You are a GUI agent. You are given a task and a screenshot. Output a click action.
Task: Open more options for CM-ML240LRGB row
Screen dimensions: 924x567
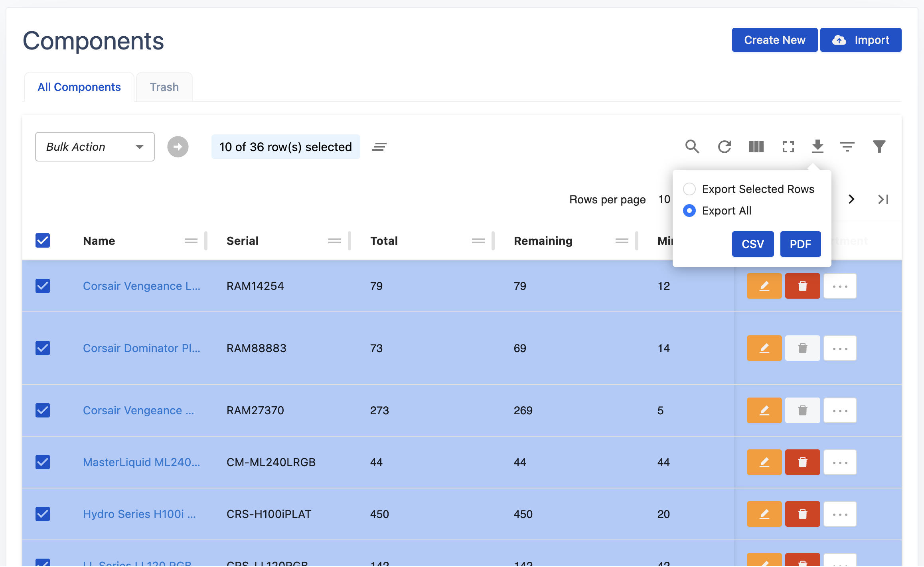pos(840,462)
